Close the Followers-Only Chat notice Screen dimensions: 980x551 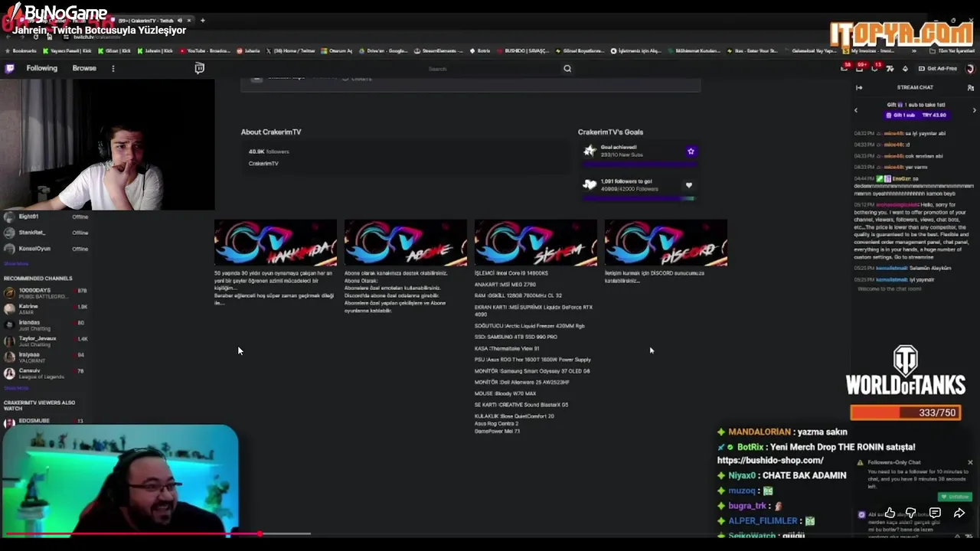tap(970, 462)
